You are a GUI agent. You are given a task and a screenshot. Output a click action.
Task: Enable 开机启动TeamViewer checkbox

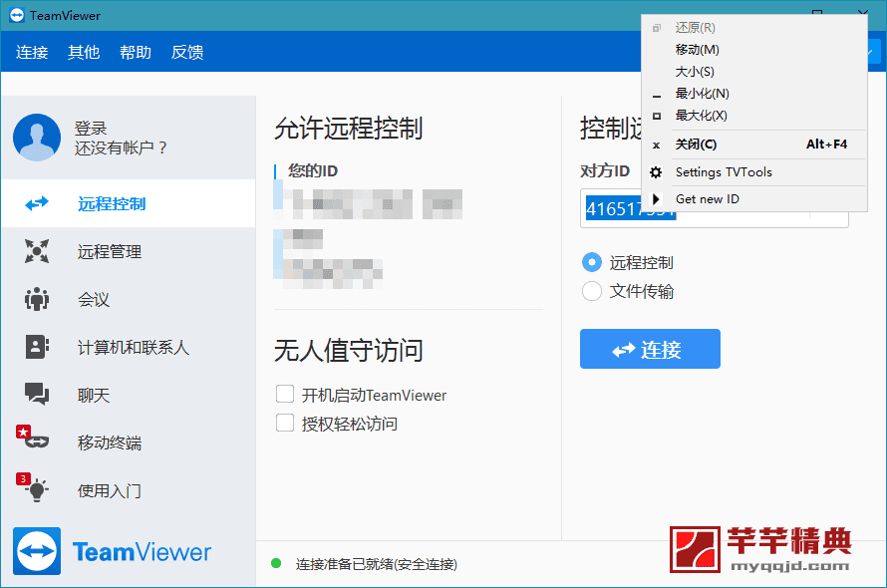(285, 394)
